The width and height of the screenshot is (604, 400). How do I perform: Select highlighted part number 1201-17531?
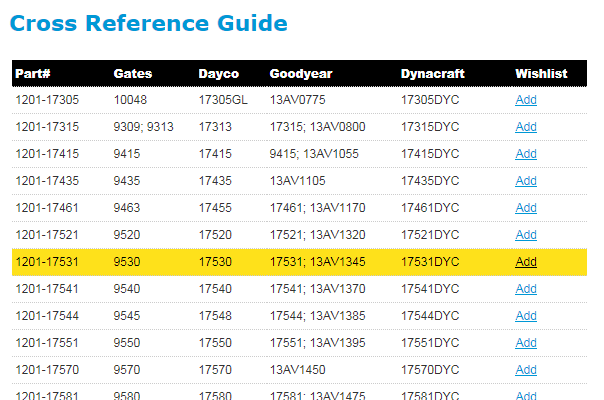[x=47, y=262]
